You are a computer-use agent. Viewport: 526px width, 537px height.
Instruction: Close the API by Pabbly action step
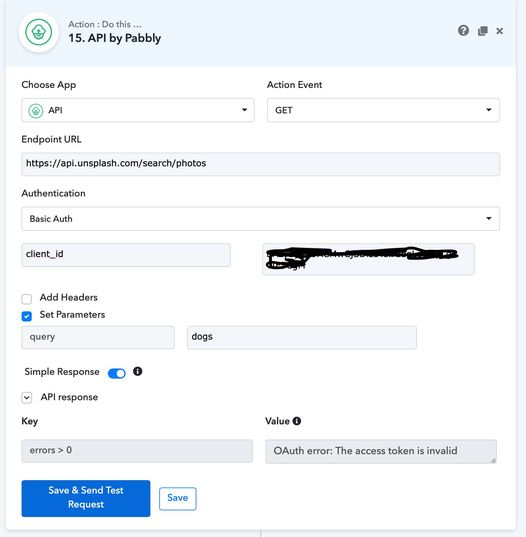point(500,31)
